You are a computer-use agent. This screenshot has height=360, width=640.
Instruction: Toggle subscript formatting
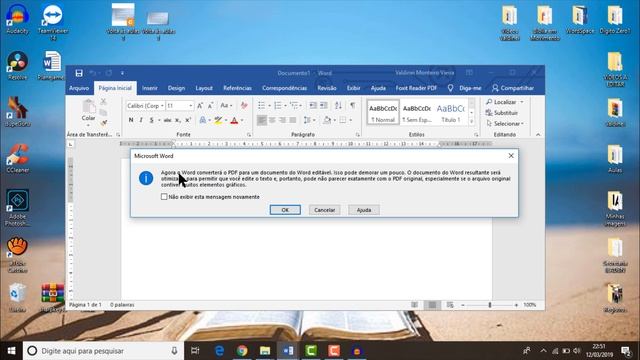click(178, 120)
